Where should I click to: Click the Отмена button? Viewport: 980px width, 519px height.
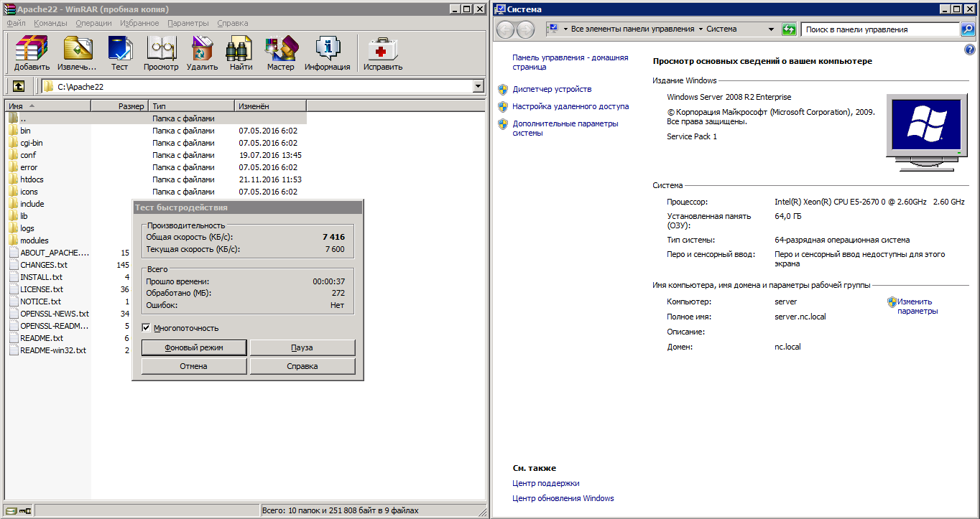194,366
